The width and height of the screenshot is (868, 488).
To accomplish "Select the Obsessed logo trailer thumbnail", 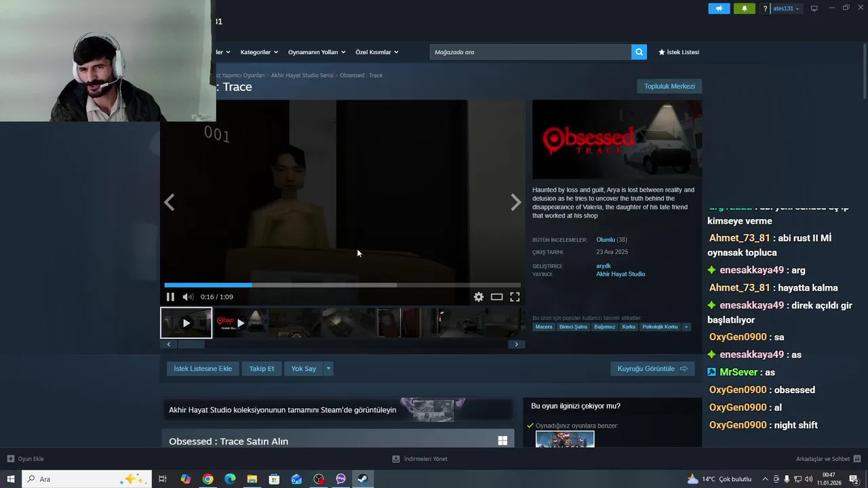I will (x=240, y=323).
